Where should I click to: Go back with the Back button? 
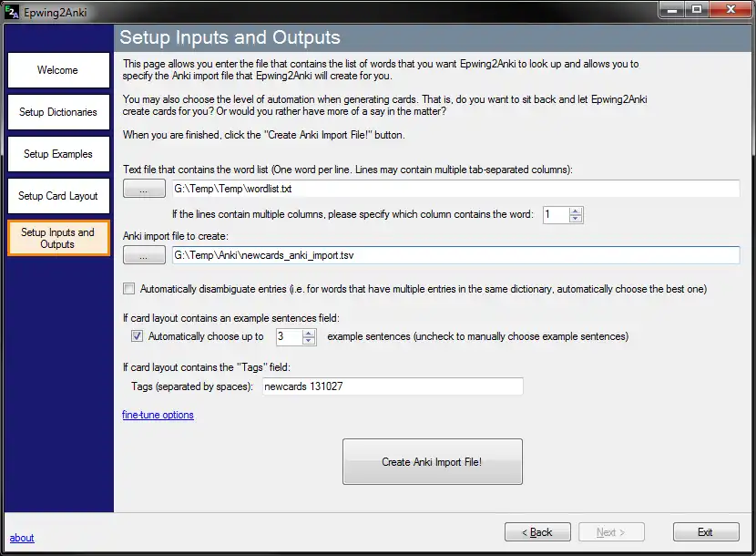pyautogui.click(x=537, y=532)
